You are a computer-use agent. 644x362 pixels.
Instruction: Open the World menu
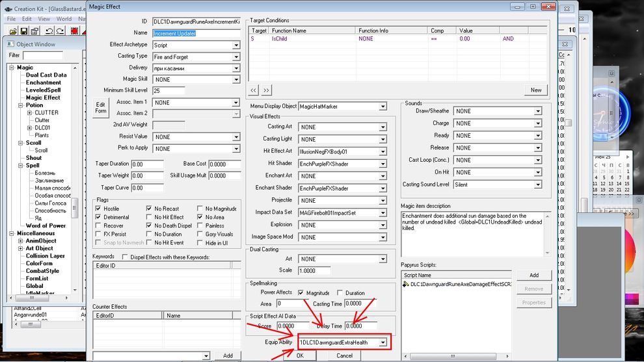click(x=64, y=19)
